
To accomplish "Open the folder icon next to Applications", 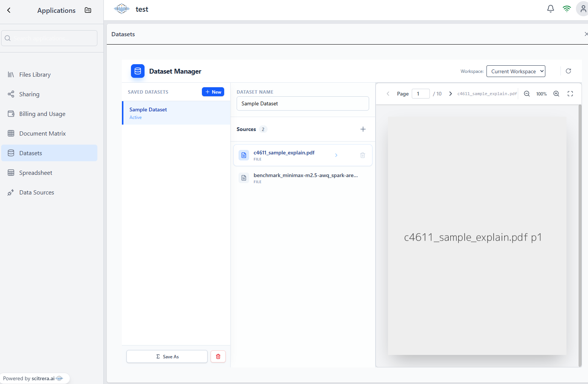I will click(x=88, y=10).
